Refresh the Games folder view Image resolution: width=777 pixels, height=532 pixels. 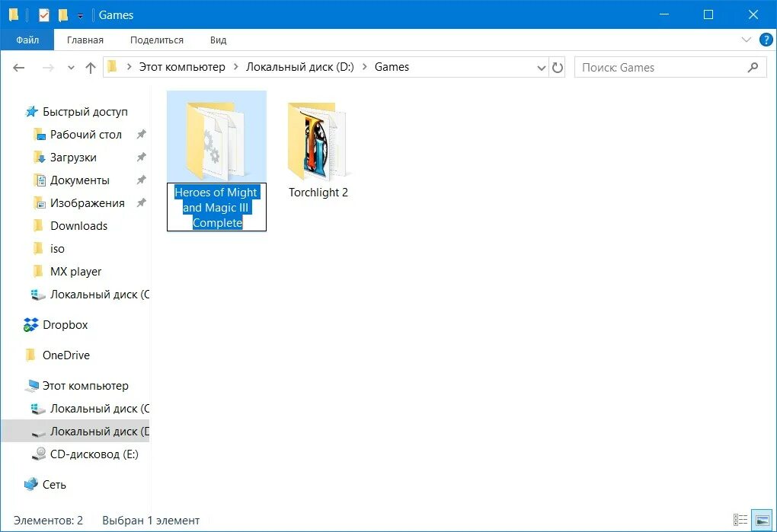(558, 67)
